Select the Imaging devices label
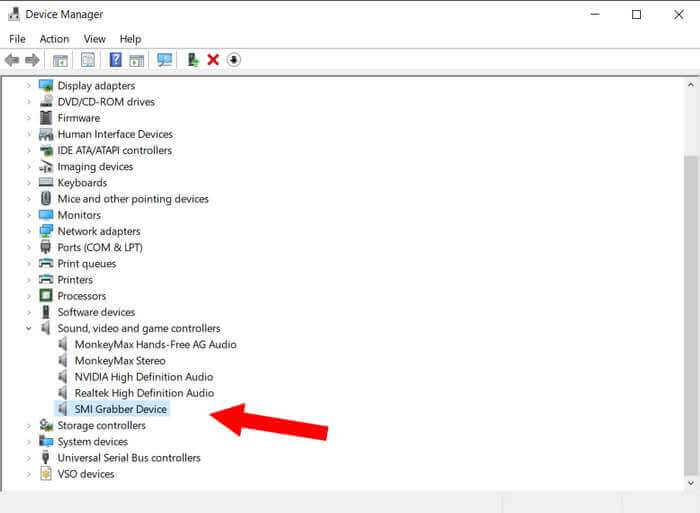This screenshot has width=700, height=513. tap(95, 167)
